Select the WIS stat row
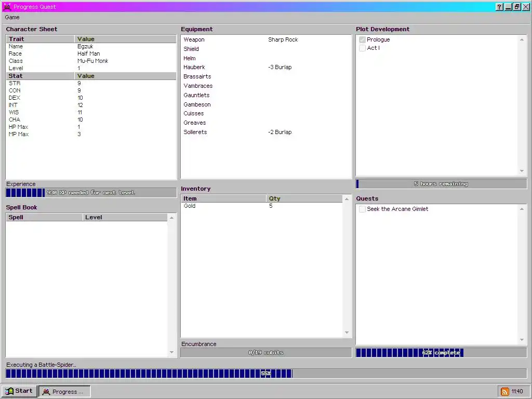Screen dimensions: 532x399 click(x=91, y=112)
